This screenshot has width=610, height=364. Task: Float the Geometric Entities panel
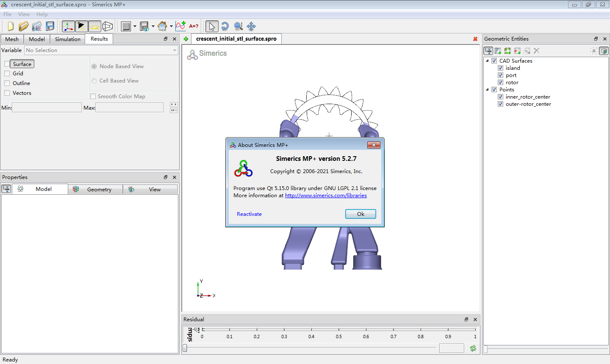(596, 39)
